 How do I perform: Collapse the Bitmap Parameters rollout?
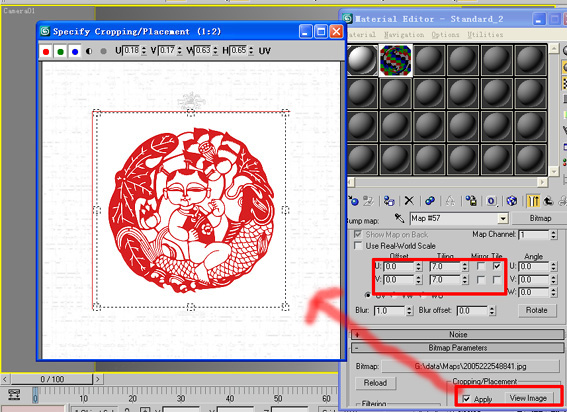pos(457,348)
